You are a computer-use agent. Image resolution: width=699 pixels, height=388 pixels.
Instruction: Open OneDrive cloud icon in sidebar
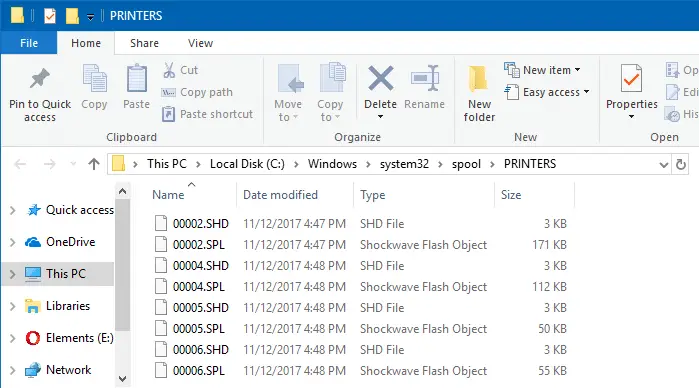pos(33,242)
